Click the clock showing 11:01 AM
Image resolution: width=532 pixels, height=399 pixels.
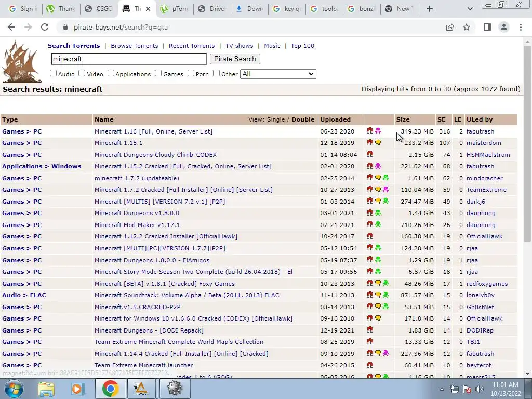click(505, 385)
